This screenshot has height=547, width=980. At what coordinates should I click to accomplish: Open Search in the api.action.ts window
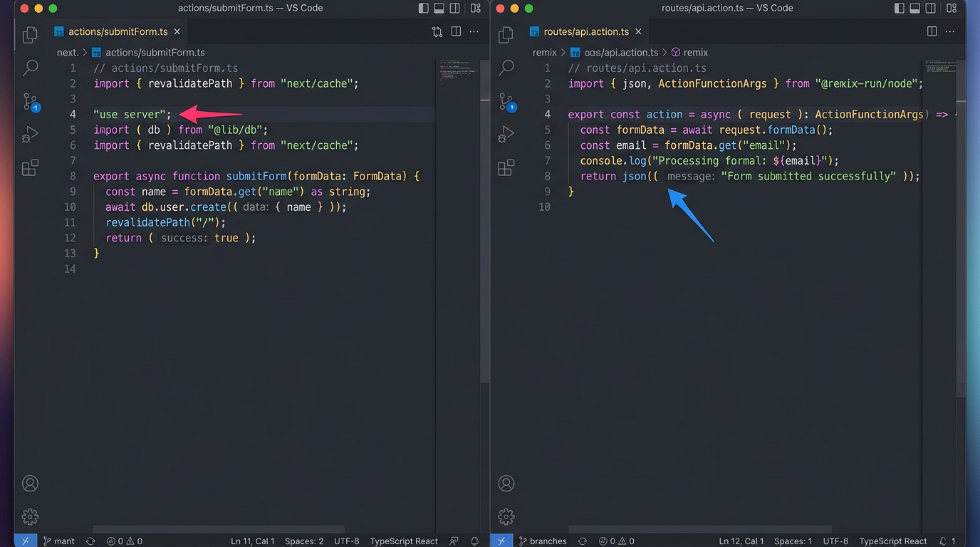pyautogui.click(x=506, y=68)
